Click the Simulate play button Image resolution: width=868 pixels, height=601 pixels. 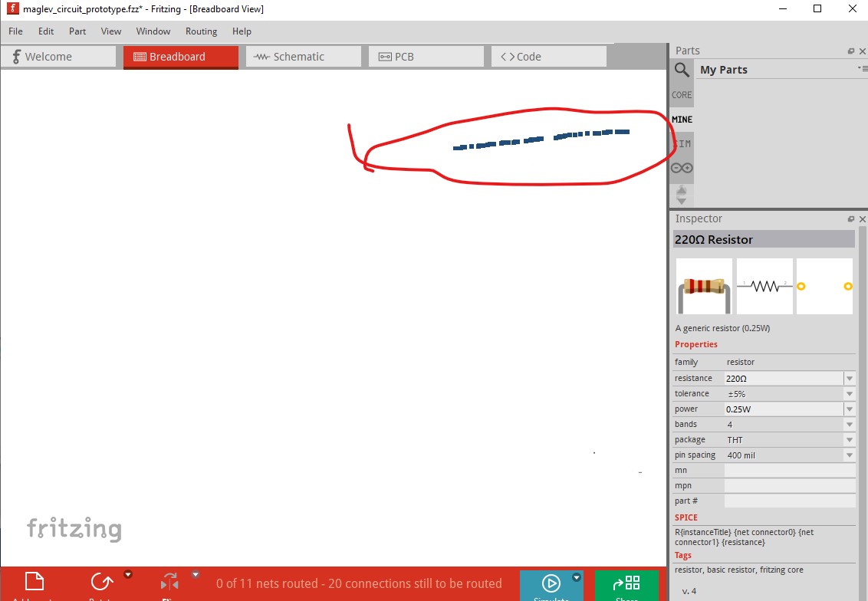(x=551, y=583)
